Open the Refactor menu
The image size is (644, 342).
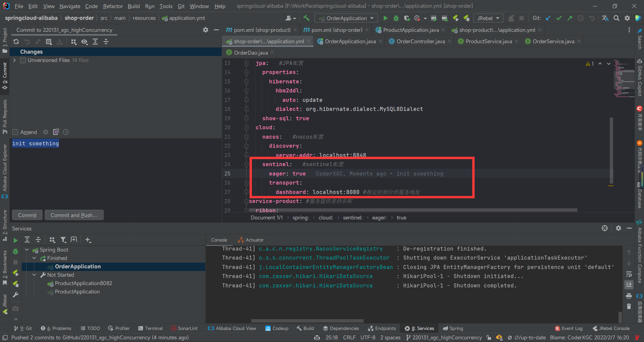(x=113, y=6)
